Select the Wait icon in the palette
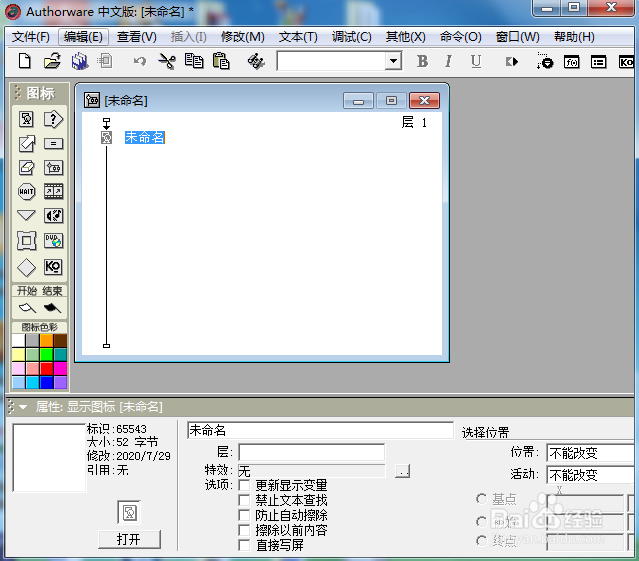 (x=27, y=191)
